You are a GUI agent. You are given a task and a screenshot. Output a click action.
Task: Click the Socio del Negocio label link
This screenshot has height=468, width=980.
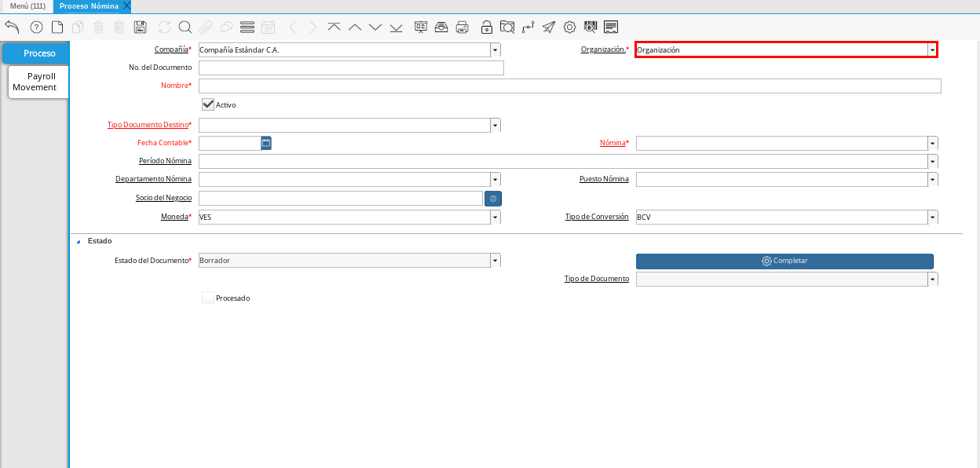tap(163, 198)
